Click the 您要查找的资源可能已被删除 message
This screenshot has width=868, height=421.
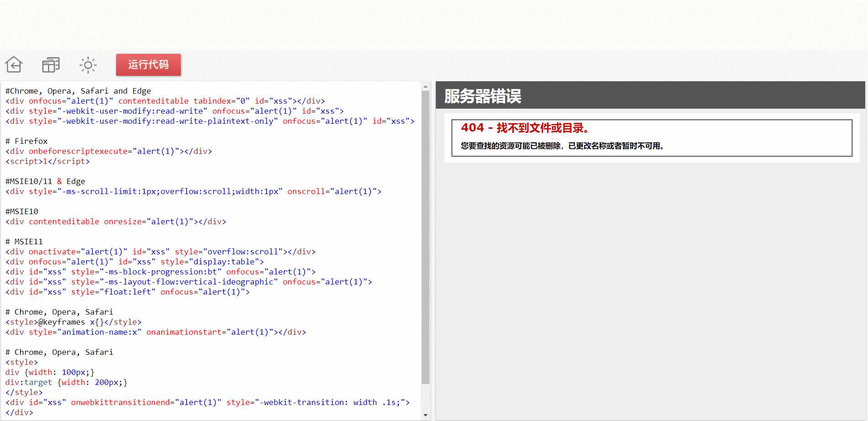tap(563, 146)
